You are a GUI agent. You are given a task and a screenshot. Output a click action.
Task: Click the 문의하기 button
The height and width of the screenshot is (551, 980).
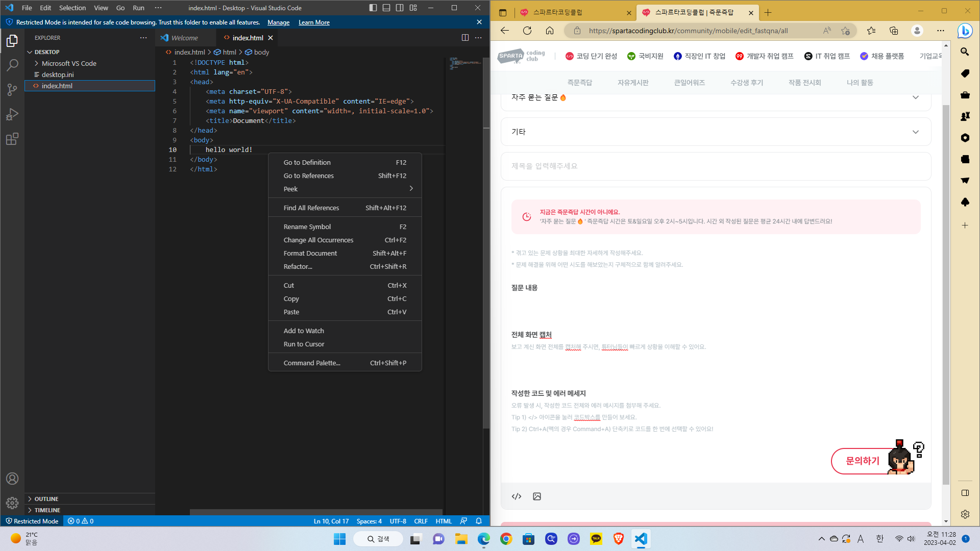(x=862, y=461)
